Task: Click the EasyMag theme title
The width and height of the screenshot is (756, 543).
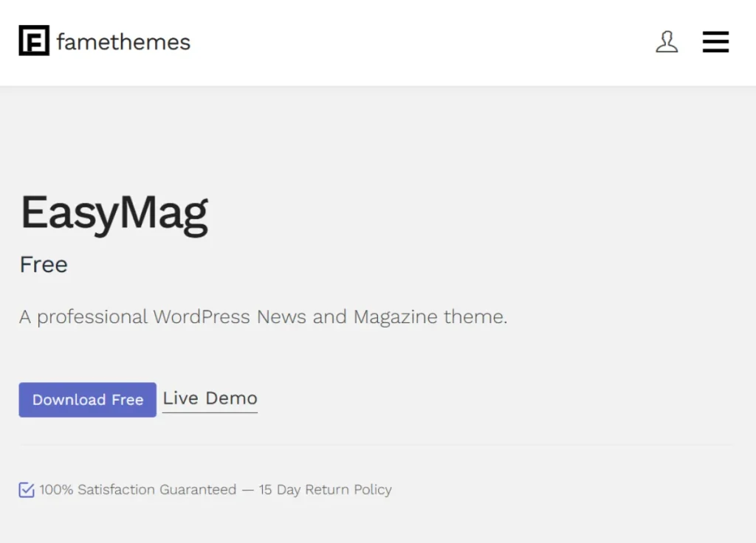Action: click(x=114, y=214)
